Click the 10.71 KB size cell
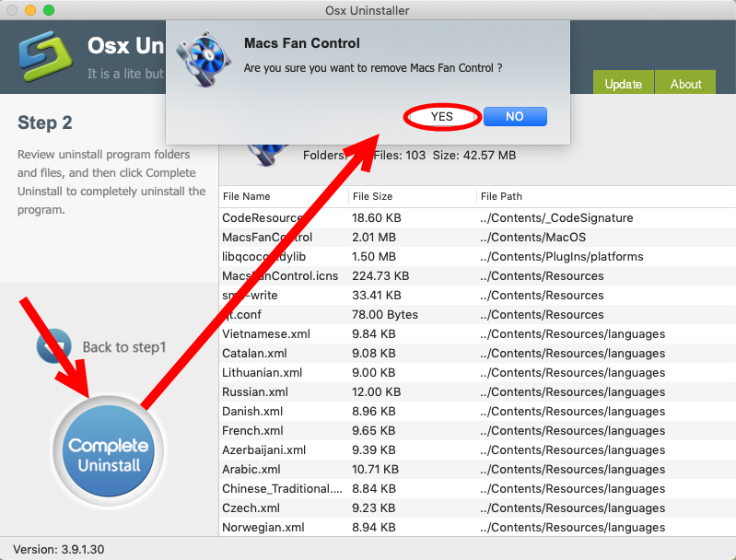736x560 pixels. [375, 469]
